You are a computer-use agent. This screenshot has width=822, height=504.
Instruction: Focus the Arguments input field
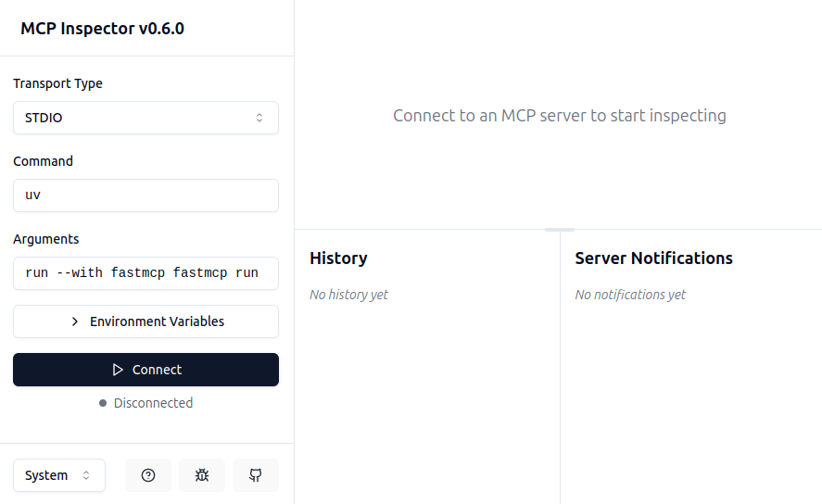[145, 273]
